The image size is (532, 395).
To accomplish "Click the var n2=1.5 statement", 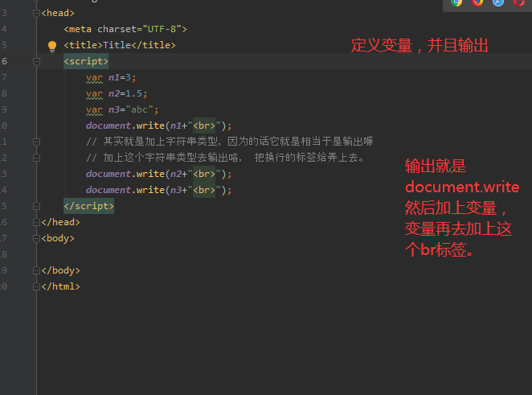I will tap(117, 94).
